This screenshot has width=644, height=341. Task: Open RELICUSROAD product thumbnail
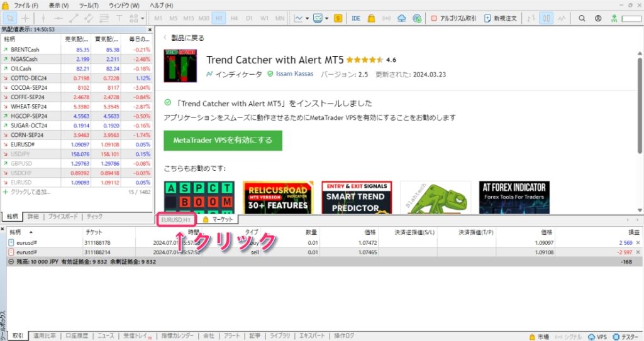tap(278, 197)
